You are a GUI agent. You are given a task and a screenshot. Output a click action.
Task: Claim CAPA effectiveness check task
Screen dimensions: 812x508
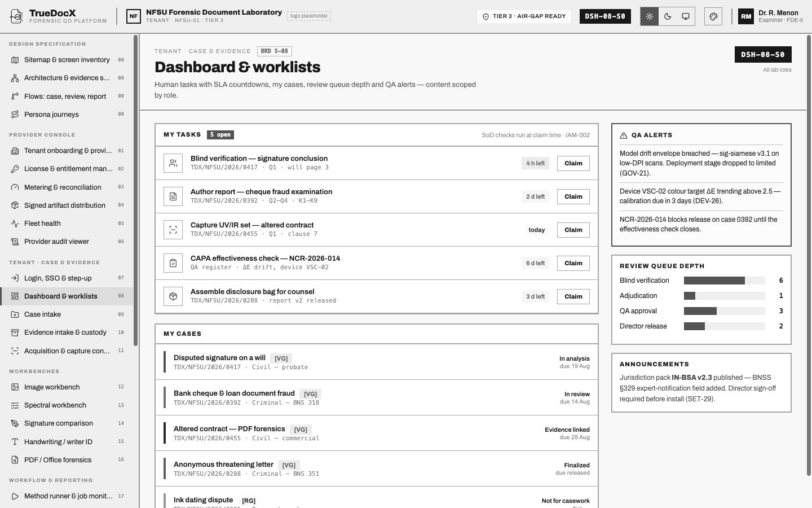point(573,263)
